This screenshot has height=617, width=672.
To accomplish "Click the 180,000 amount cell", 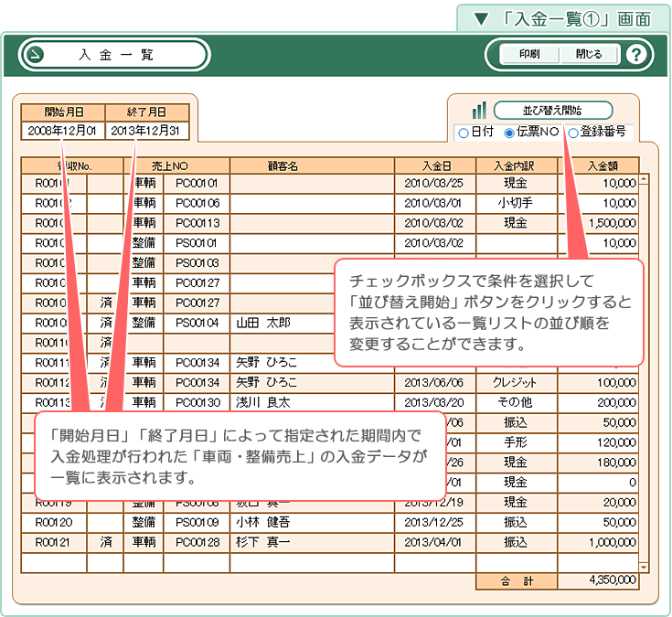I will 598,463.
